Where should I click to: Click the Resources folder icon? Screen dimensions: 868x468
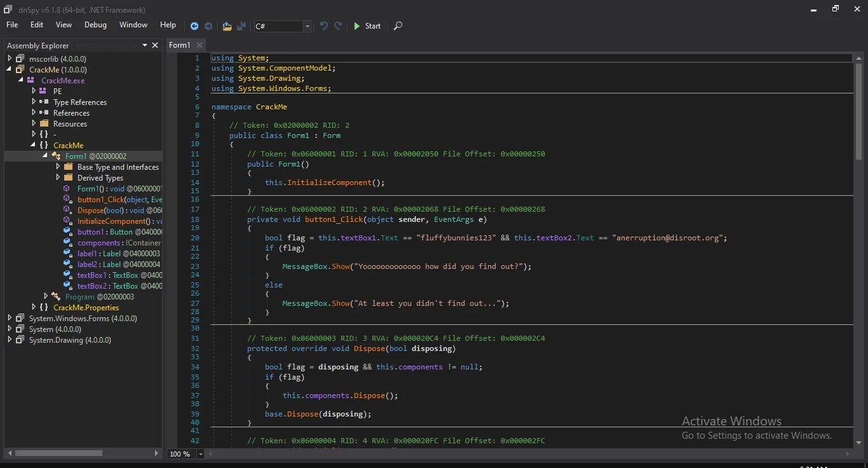click(x=44, y=123)
